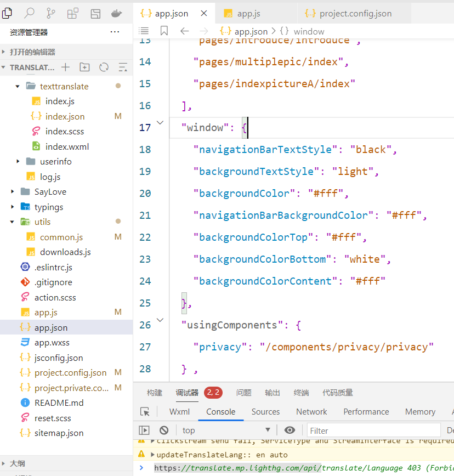The width and height of the screenshot is (454, 476).
Task: Click the explorer more actions ellipsis button
Action: (x=115, y=32)
